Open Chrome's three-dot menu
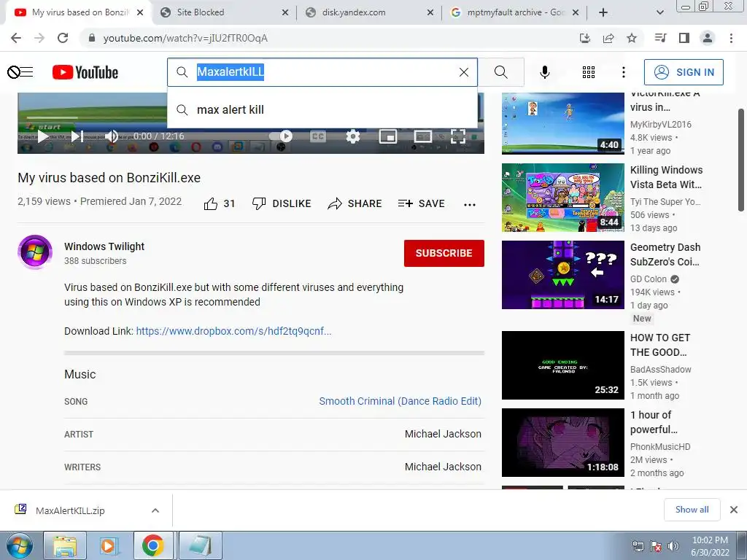Viewport: 747px width, 560px height. click(x=731, y=38)
